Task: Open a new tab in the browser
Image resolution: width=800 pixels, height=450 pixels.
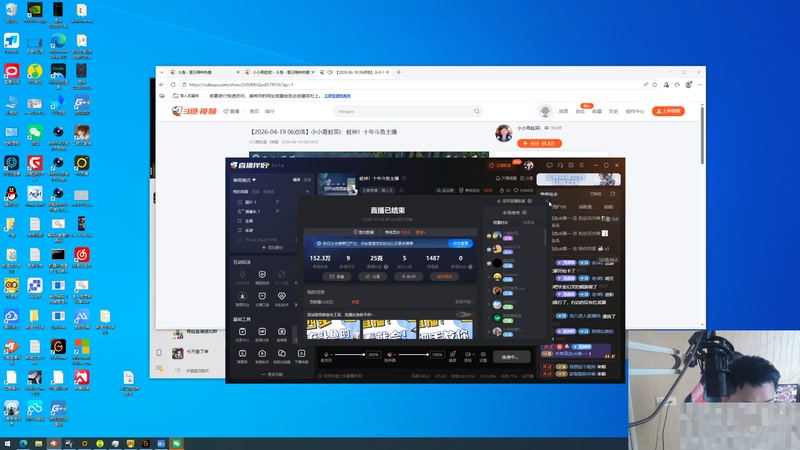Action: pyautogui.click(x=399, y=72)
